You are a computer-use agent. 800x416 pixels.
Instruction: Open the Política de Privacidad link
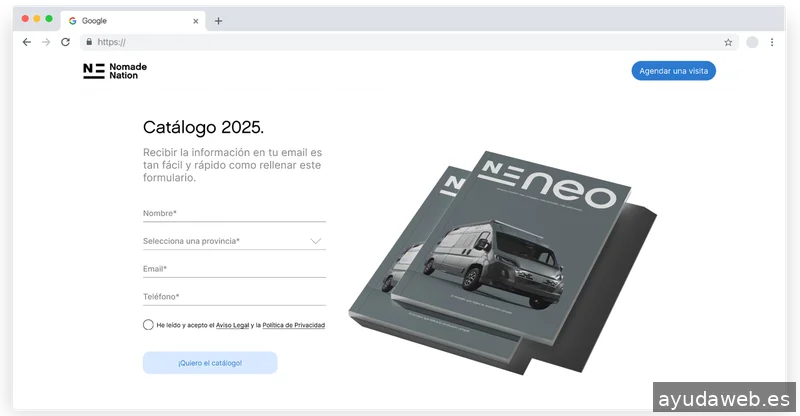tap(293, 325)
